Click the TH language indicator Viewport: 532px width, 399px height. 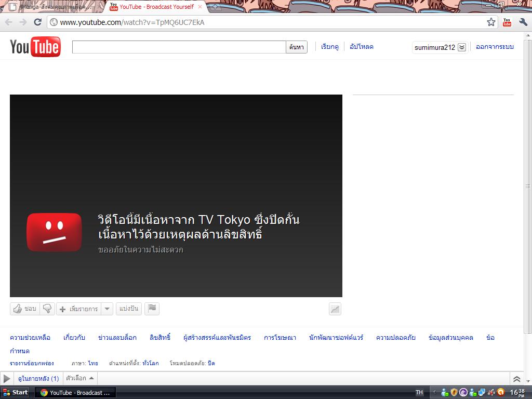point(419,393)
